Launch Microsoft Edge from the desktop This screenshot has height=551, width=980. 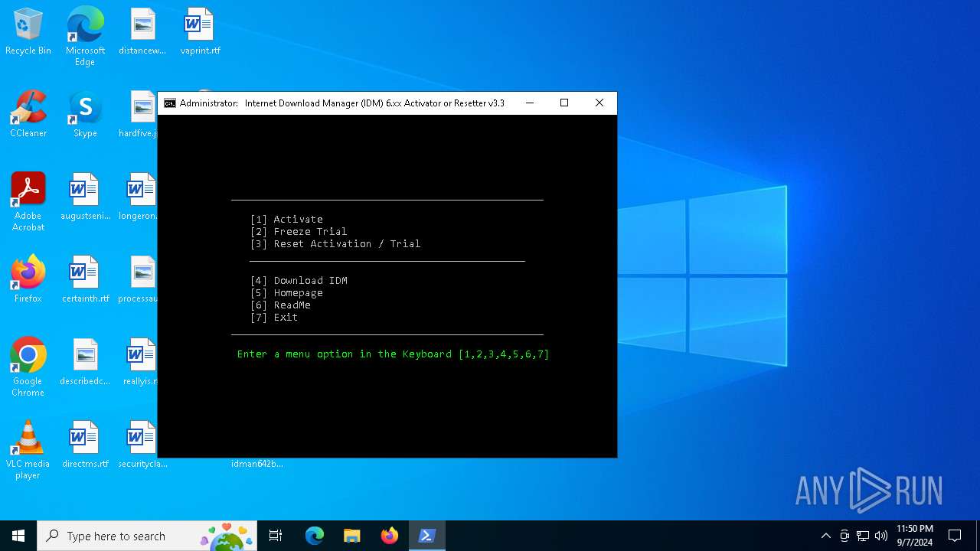pyautogui.click(x=85, y=37)
